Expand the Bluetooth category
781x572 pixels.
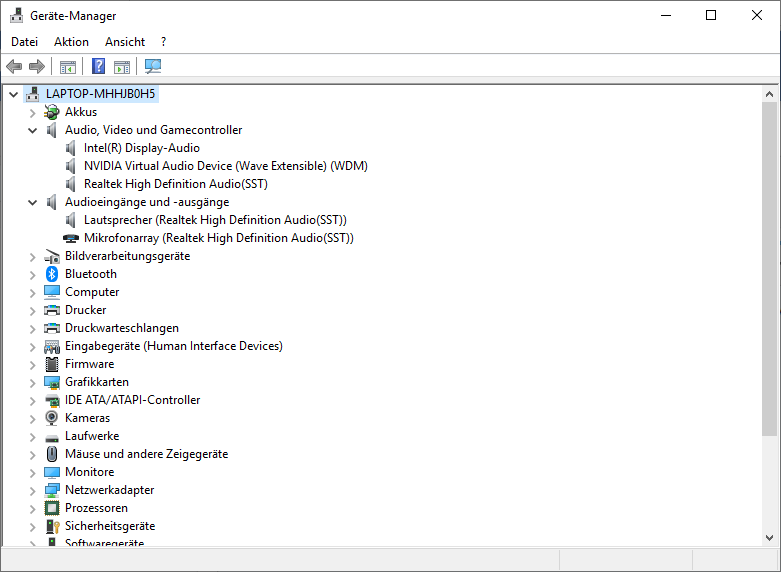(x=32, y=275)
